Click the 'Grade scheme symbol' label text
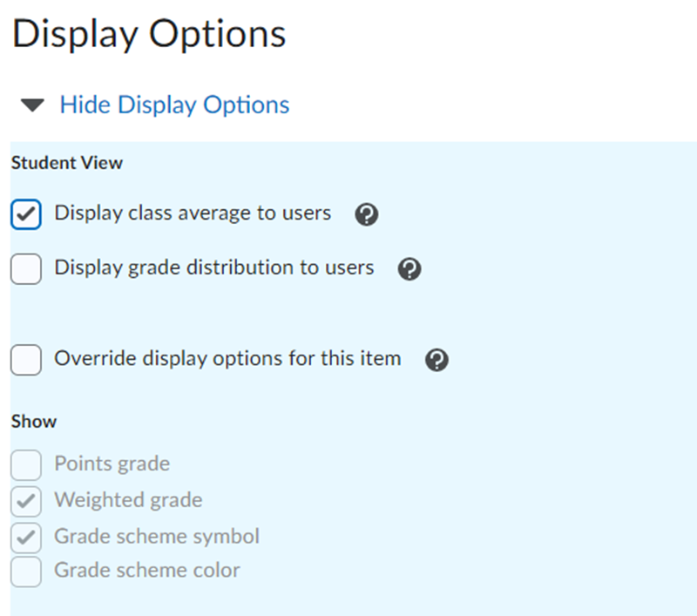 157,536
